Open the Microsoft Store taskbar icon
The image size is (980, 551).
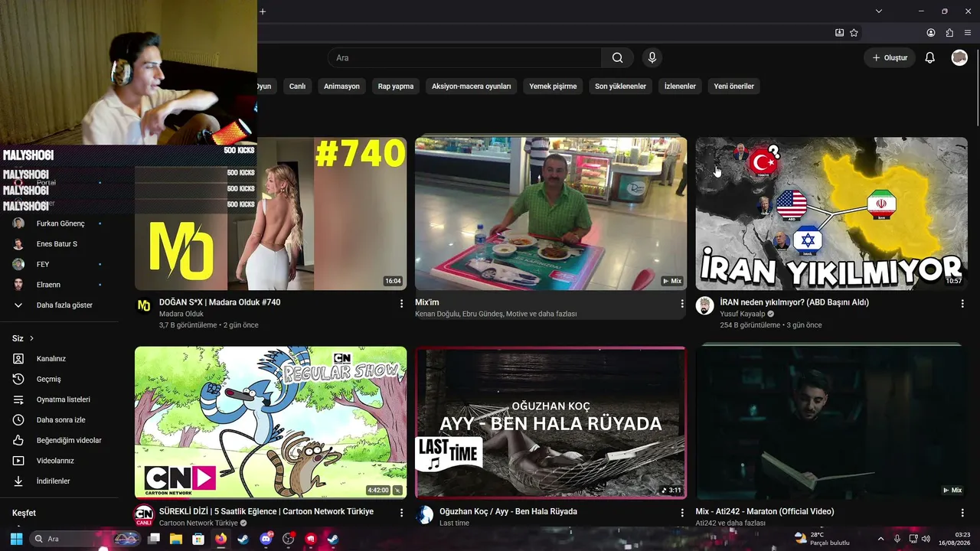[198, 539]
